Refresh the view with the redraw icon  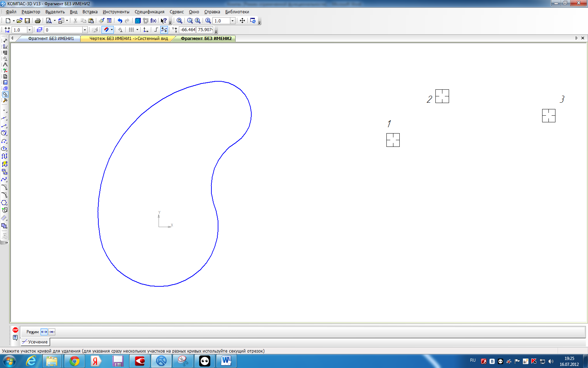(x=253, y=21)
